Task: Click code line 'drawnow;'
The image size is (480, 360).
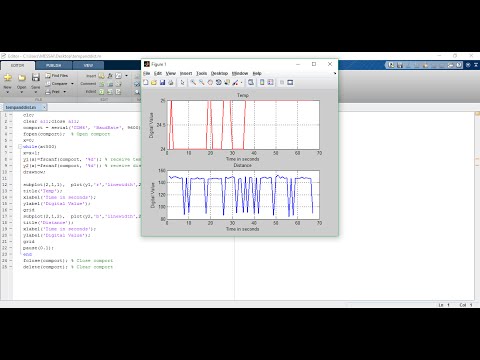Action: pyautogui.click(x=34, y=172)
